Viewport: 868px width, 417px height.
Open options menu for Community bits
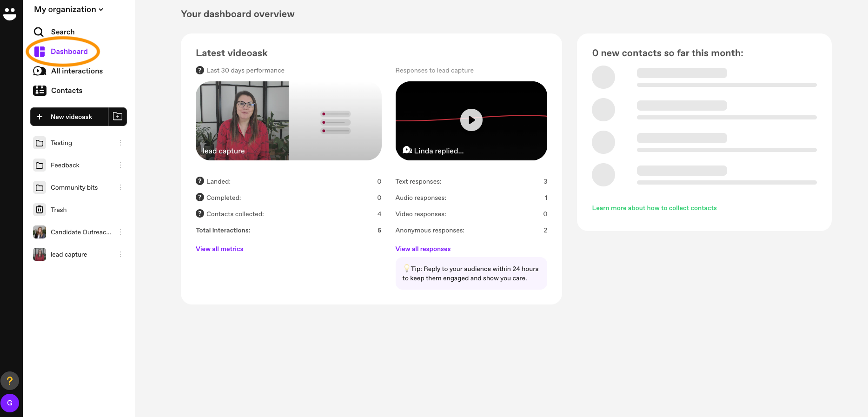click(x=120, y=188)
